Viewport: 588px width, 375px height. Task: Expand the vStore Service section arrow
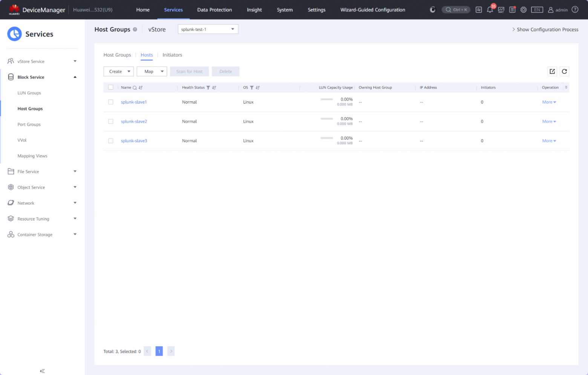(75, 61)
